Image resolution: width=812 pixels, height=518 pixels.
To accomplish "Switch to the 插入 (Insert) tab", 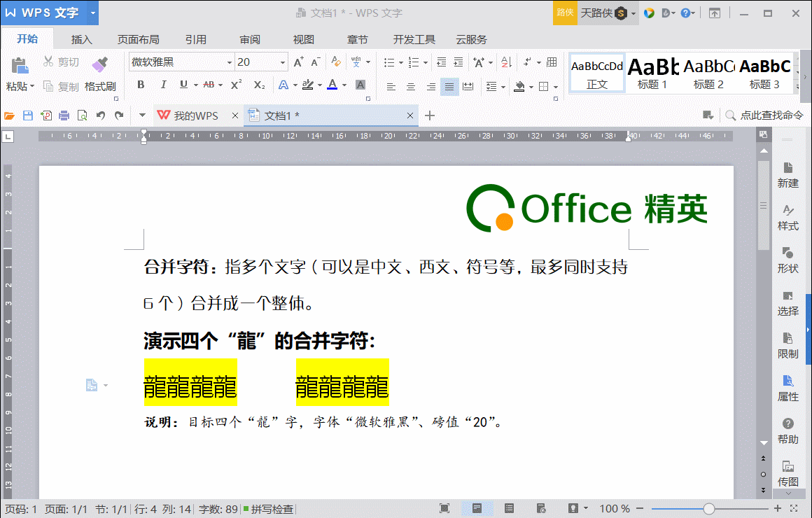I will point(81,39).
